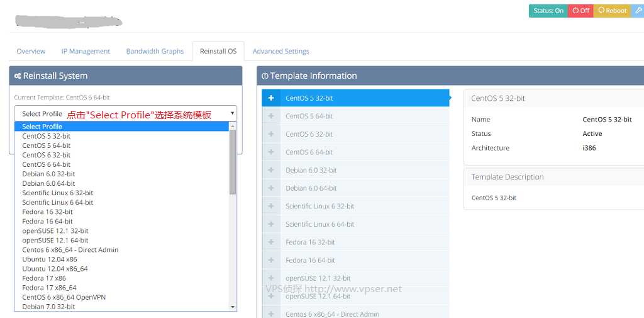The image size is (644, 318).
Task: Click the plus icon beside CentOS 6 64-bit template
Action: (271, 152)
